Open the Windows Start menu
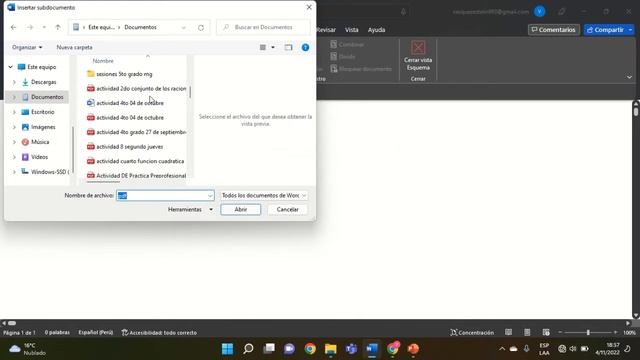This screenshot has height=360, width=640. pyautogui.click(x=227, y=349)
